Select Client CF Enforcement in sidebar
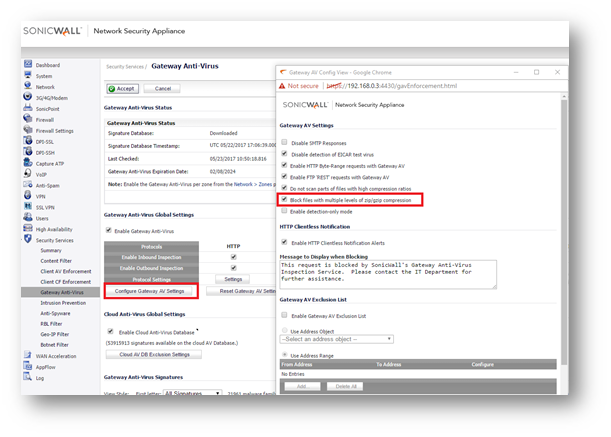Viewport: 611px width, 437px height. [65, 282]
